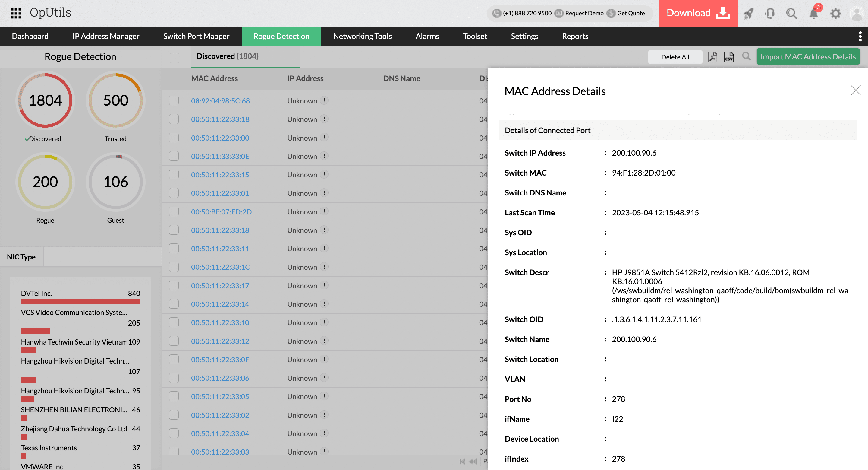Image resolution: width=868 pixels, height=470 pixels.
Task: Click info icon beside 08:92:04:98:5C:68 Unknown
Action: pos(324,100)
